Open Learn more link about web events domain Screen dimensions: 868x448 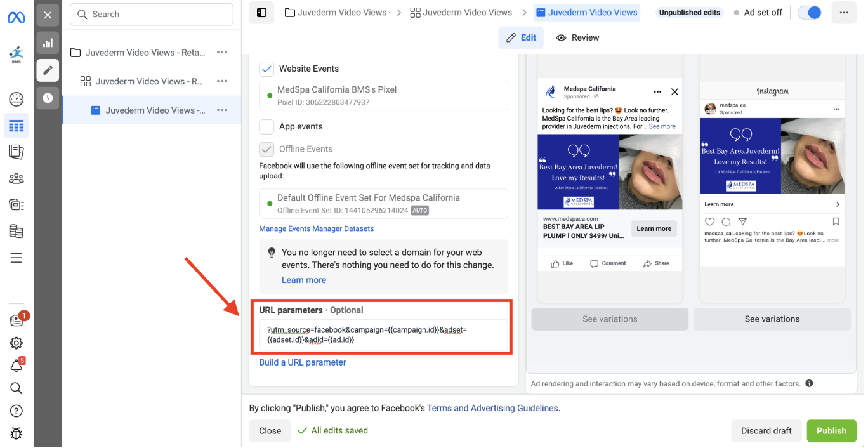pos(304,280)
